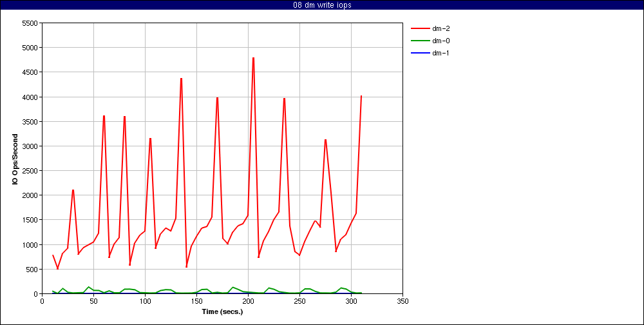Click the red dm-2 legend line swatch
Screen dimensions: 644x325
[419, 29]
